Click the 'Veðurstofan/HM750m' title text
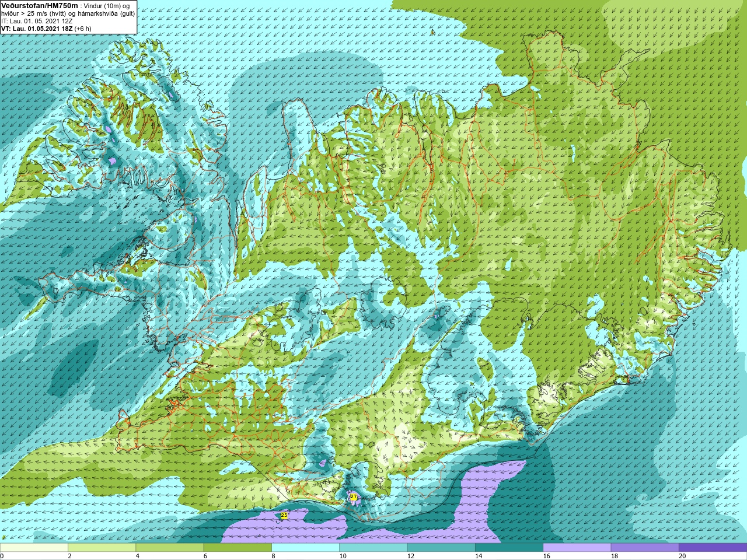This screenshot has width=747, height=560. point(40,5)
